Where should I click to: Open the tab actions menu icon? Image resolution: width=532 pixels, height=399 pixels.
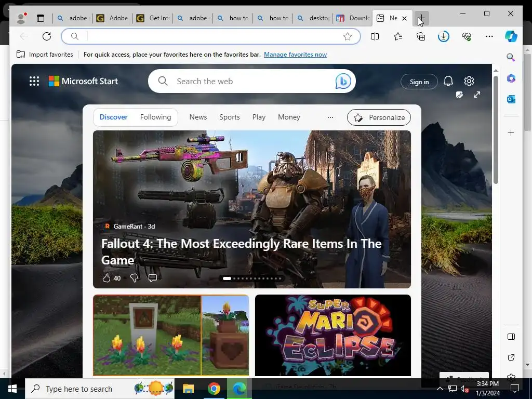[x=41, y=18]
